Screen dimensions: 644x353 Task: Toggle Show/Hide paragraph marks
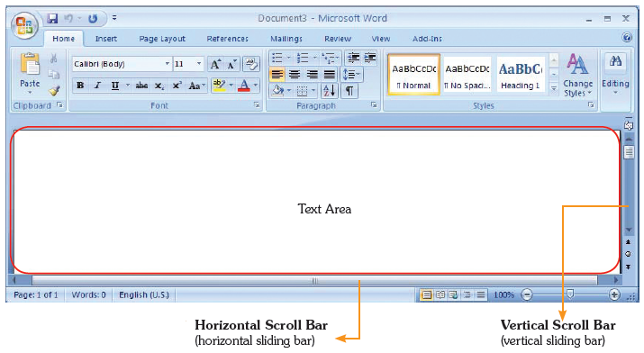point(349,91)
